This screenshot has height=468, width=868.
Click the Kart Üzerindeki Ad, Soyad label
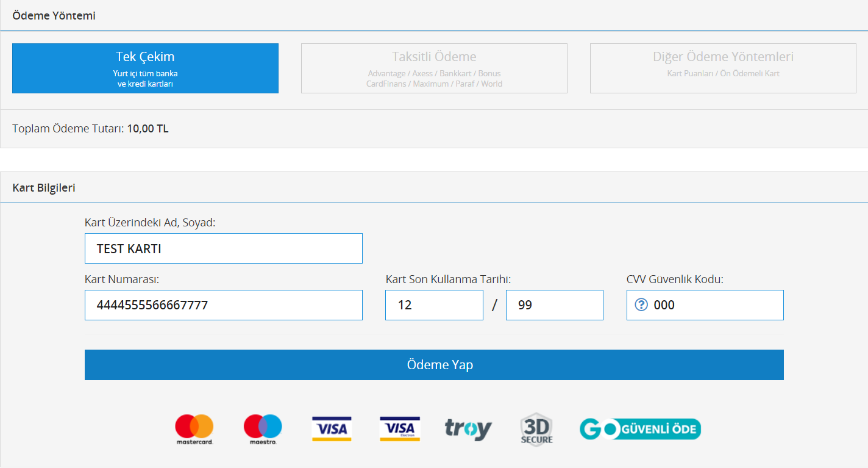coord(150,223)
